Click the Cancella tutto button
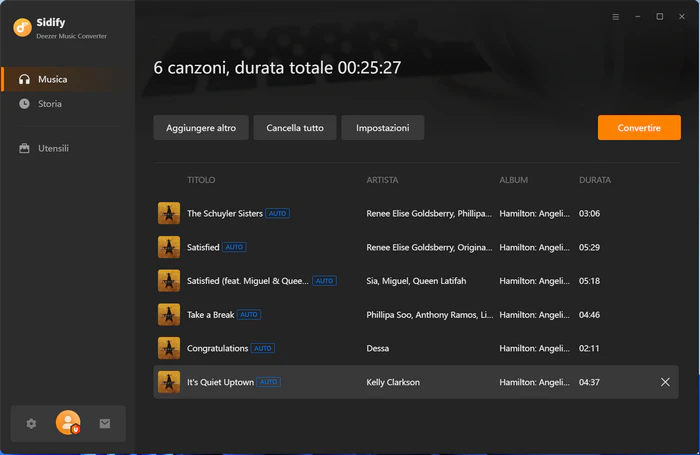700x455 pixels. click(x=295, y=128)
